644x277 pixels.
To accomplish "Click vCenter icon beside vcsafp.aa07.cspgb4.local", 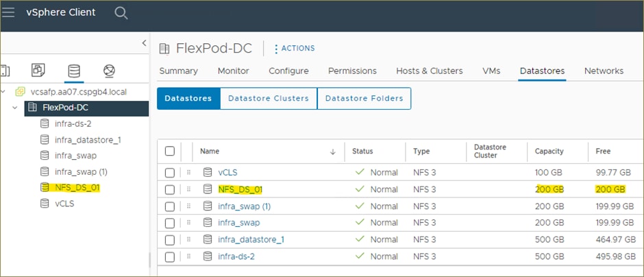I will [x=20, y=92].
